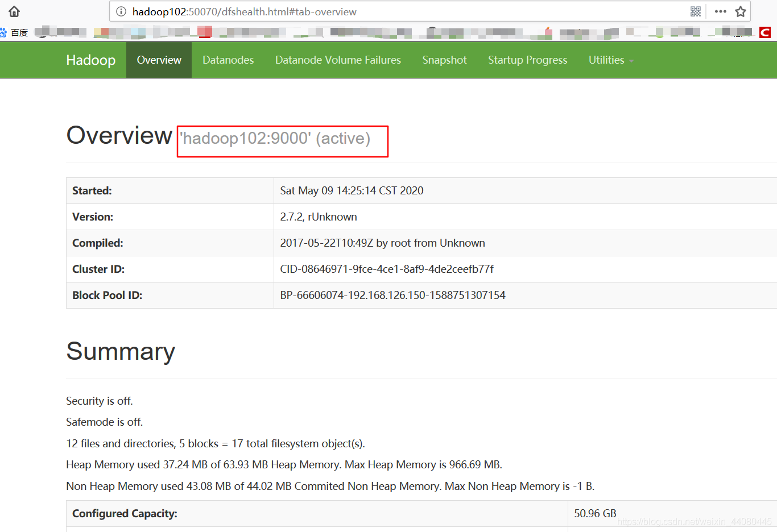Click the Configured Capacity: label

pyautogui.click(x=125, y=513)
